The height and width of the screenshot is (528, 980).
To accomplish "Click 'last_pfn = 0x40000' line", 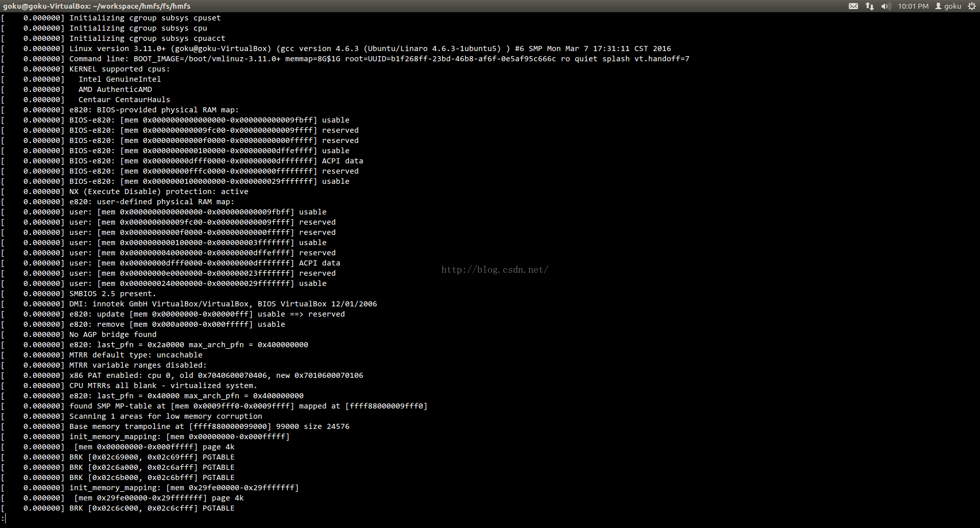I will click(x=152, y=396).
